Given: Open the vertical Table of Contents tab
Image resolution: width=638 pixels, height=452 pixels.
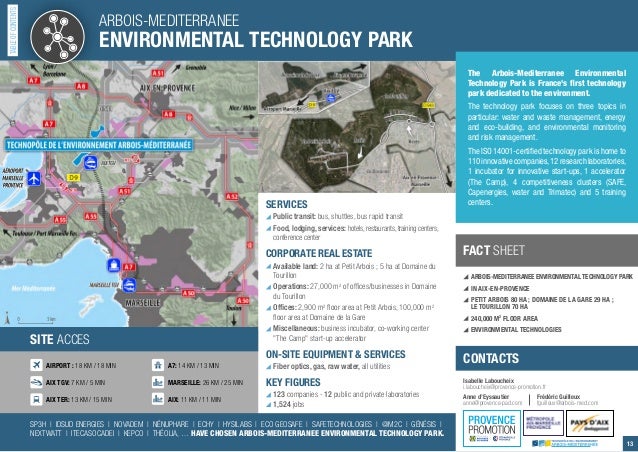Looking at the screenshot, I should click(x=12, y=31).
